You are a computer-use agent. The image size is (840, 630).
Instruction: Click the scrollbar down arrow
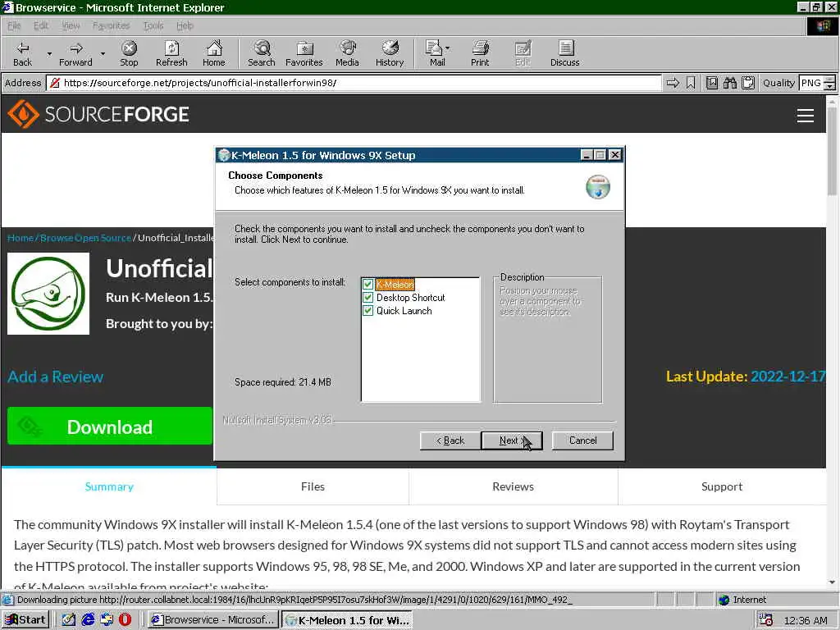(x=832, y=582)
